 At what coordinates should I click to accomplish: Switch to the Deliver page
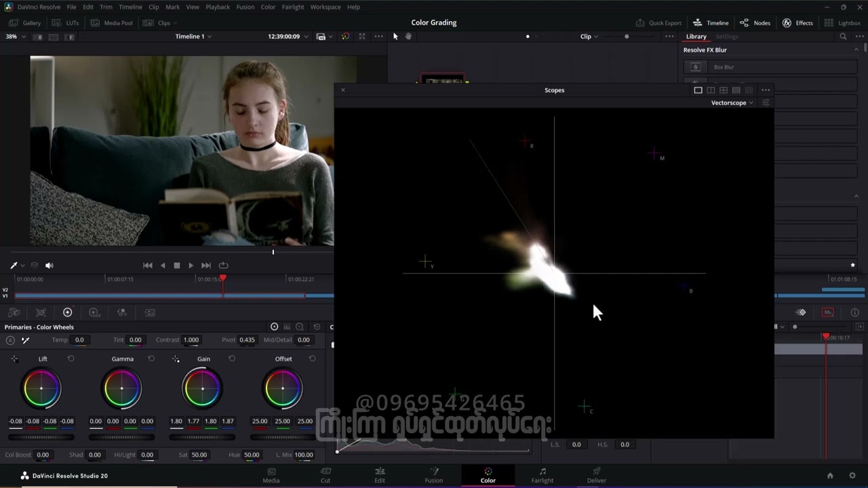pyautogui.click(x=597, y=475)
